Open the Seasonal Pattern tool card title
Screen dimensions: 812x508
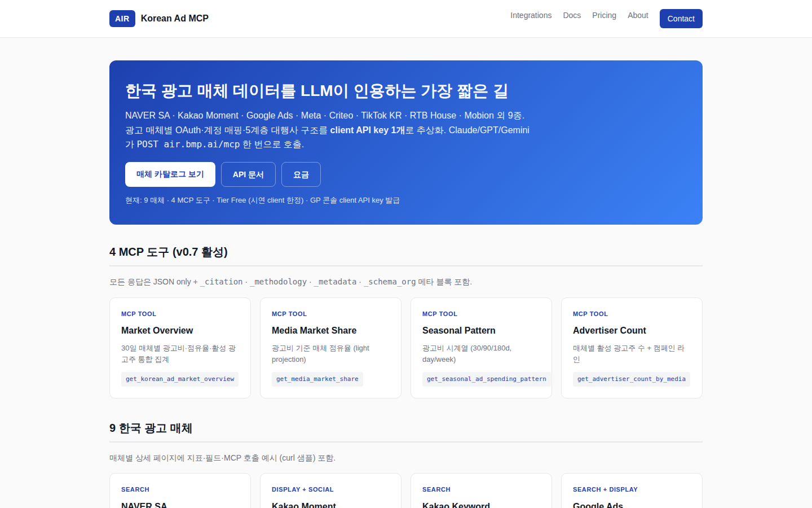459,331
